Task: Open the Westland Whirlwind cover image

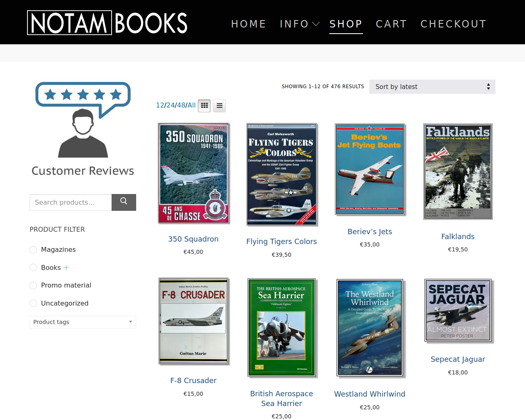Action: pos(370,328)
